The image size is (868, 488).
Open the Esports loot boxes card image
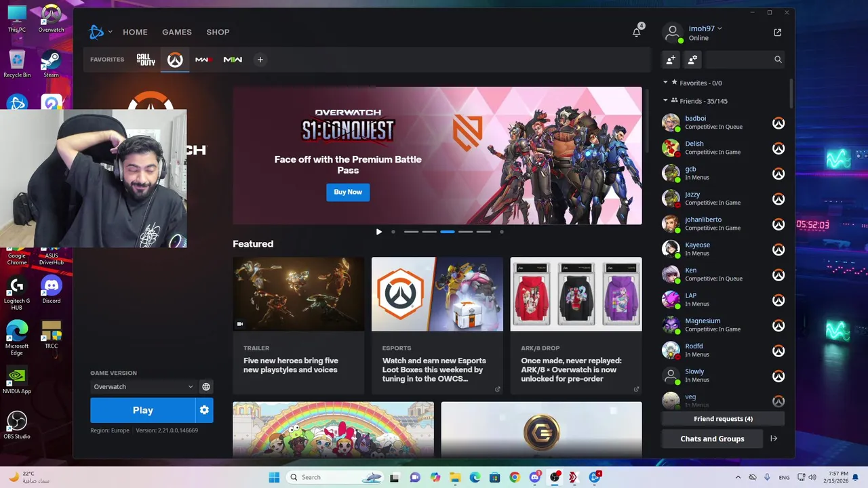coord(437,293)
